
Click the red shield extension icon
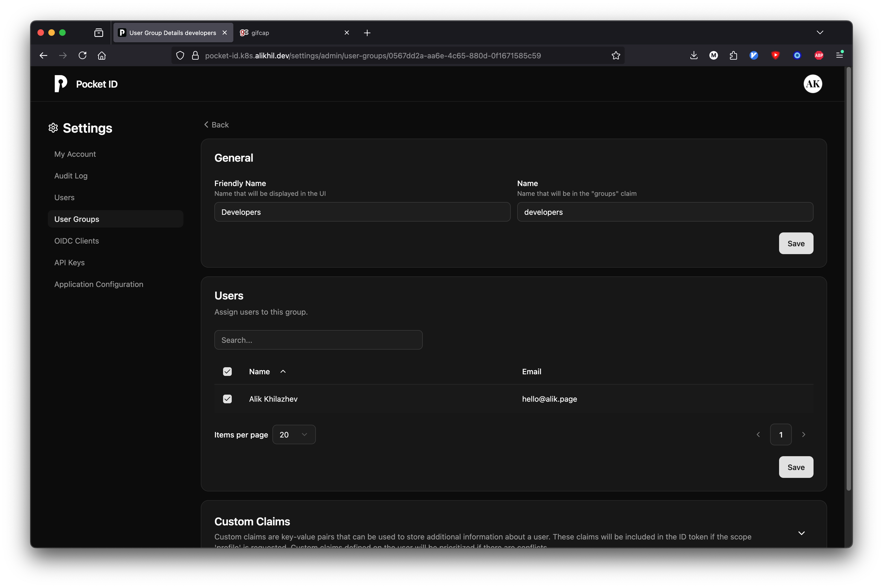click(x=775, y=56)
